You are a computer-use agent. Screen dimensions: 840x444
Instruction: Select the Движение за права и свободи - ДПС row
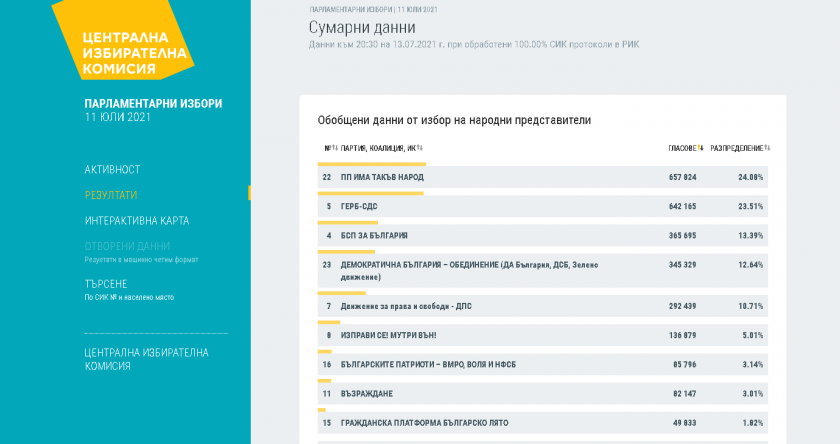[543, 306]
